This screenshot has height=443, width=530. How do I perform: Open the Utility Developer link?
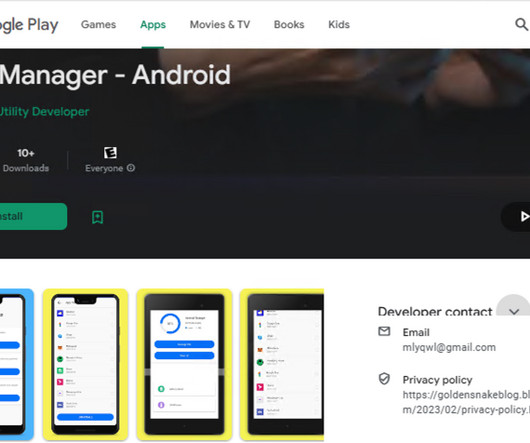(44, 112)
